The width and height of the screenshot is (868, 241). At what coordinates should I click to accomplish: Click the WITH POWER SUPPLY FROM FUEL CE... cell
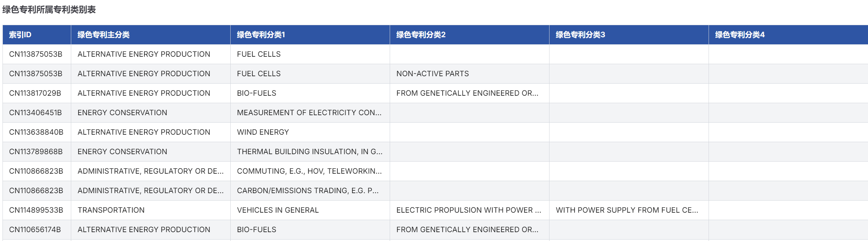627,210
